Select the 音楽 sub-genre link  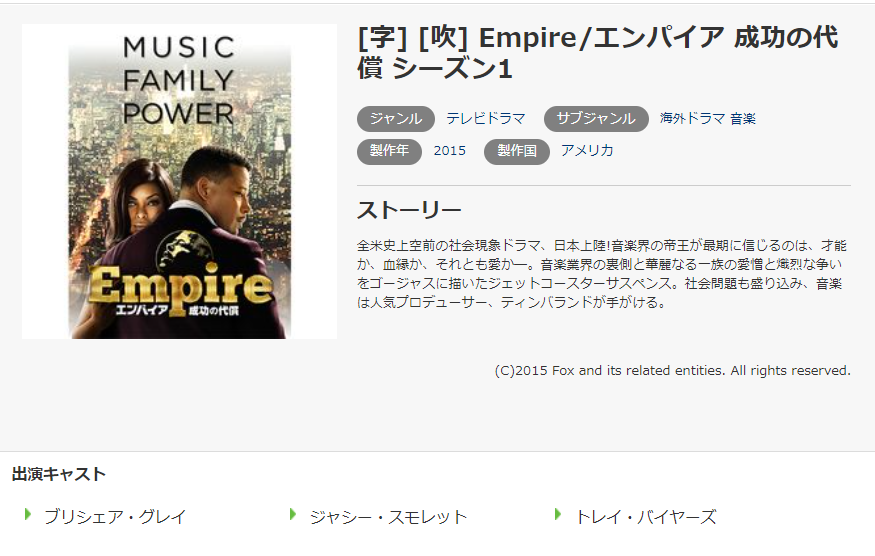(743, 118)
